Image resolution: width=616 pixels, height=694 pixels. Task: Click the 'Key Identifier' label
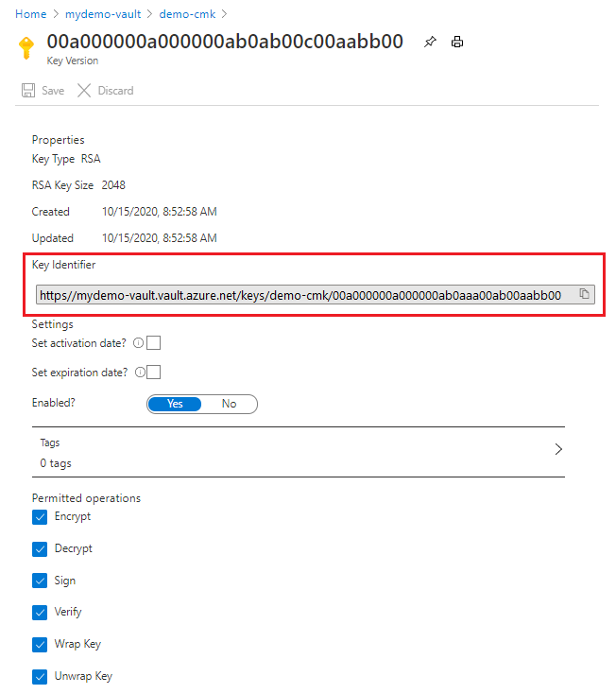[63, 265]
